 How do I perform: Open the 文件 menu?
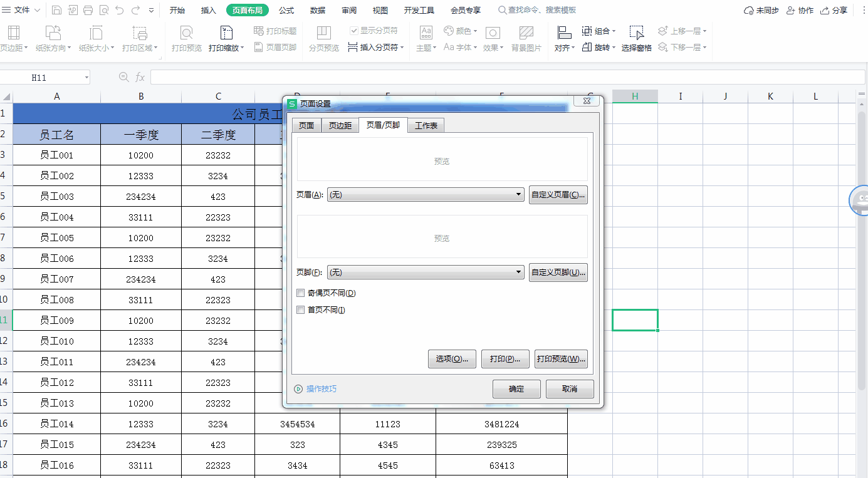pos(22,10)
